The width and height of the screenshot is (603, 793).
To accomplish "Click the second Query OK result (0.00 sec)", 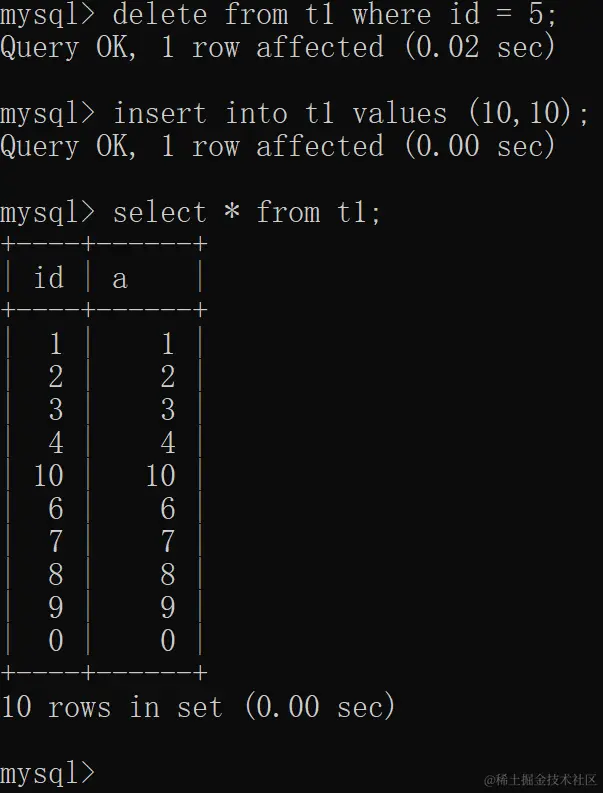I will click(278, 147).
